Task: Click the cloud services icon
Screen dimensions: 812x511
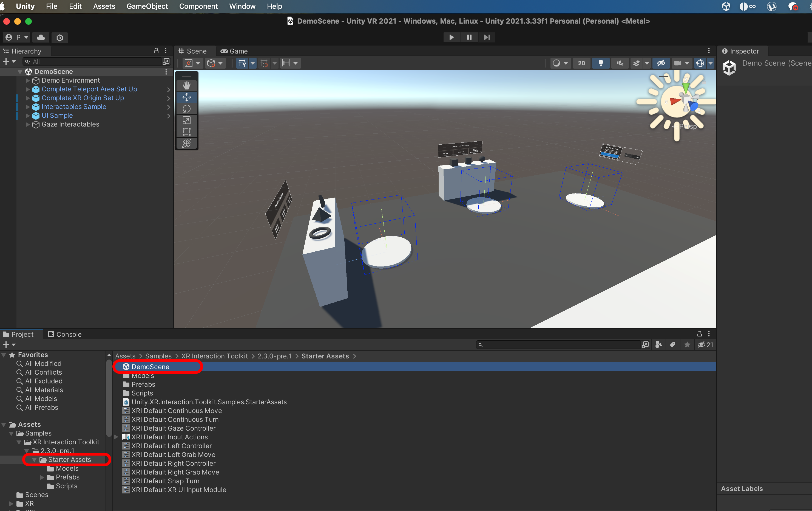Action: [41, 37]
